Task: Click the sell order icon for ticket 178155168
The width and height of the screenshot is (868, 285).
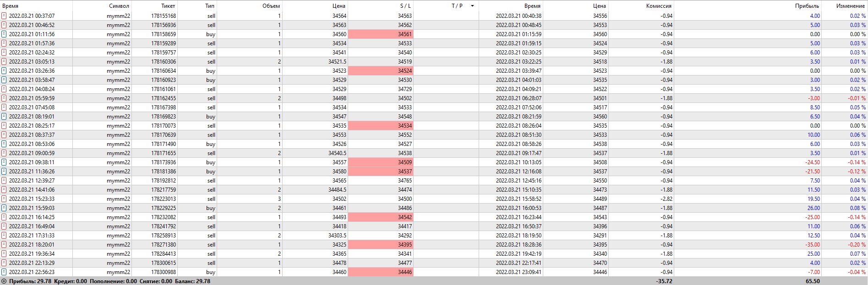Action: [x=4, y=16]
